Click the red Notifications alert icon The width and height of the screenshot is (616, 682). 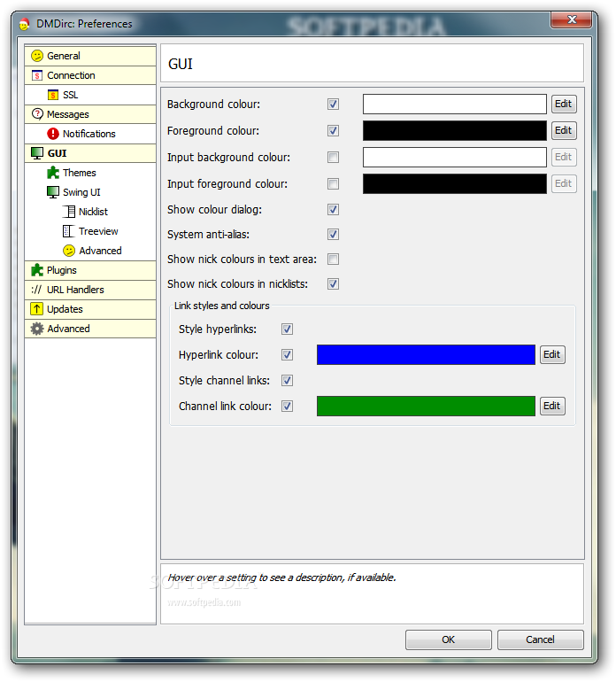53,134
